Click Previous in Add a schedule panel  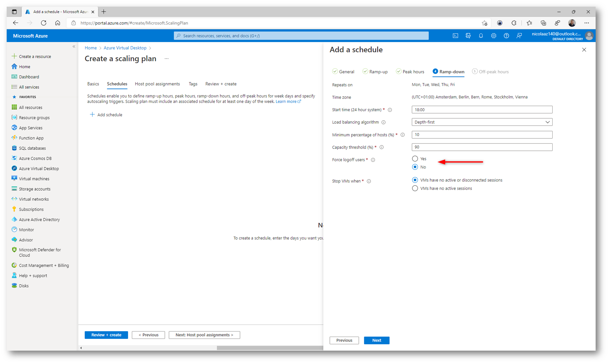(x=344, y=340)
